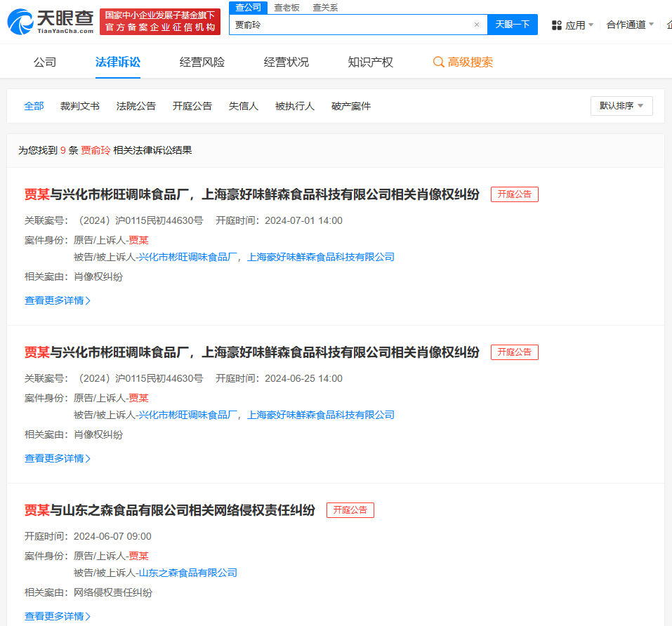Open the 兴化市彬旺调味食品厂 defendant link
The width and height of the screenshot is (672, 626).
click(191, 257)
